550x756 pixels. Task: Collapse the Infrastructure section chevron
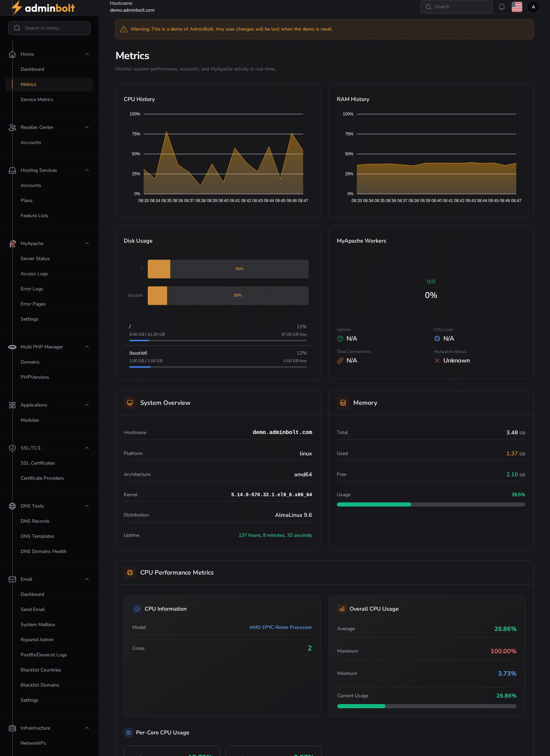click(87, 728)
